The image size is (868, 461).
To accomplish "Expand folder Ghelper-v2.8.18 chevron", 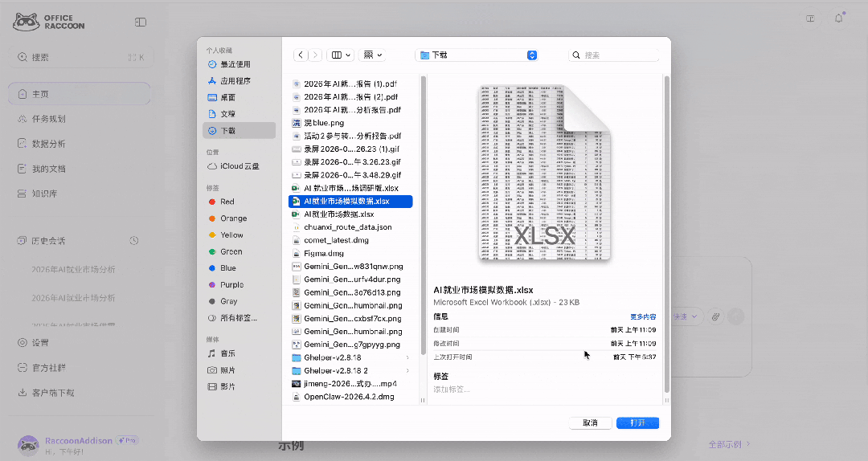I will point(407,357).
